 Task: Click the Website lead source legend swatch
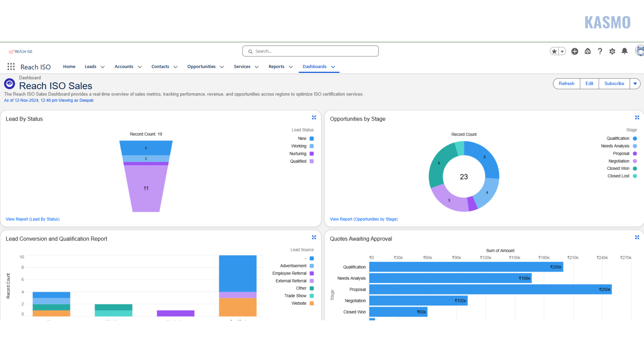[311, 303]
